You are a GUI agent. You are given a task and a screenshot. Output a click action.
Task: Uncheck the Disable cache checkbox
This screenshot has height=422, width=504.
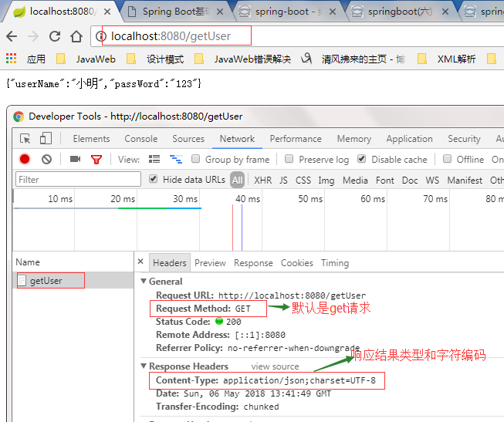tap(362, 159)
